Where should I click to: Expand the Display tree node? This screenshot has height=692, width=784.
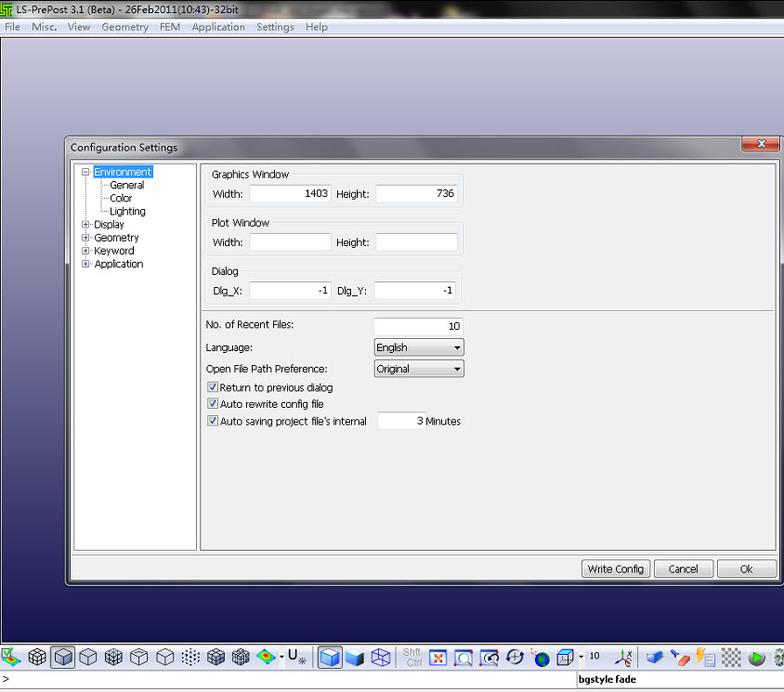pos(85,225)
